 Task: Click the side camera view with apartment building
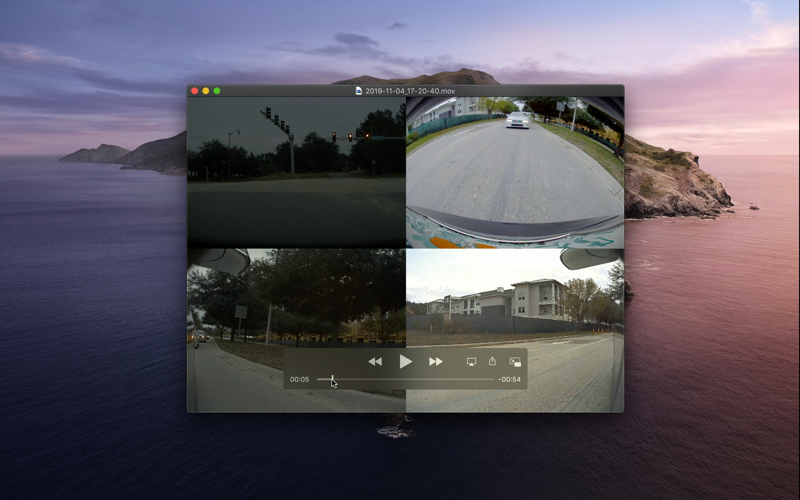(x=515, y=330)
